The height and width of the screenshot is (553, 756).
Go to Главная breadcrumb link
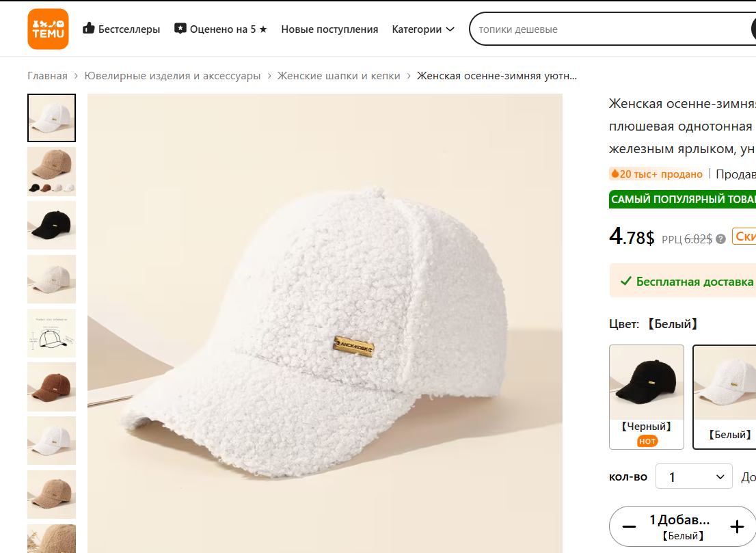click(x=47, y=76)
